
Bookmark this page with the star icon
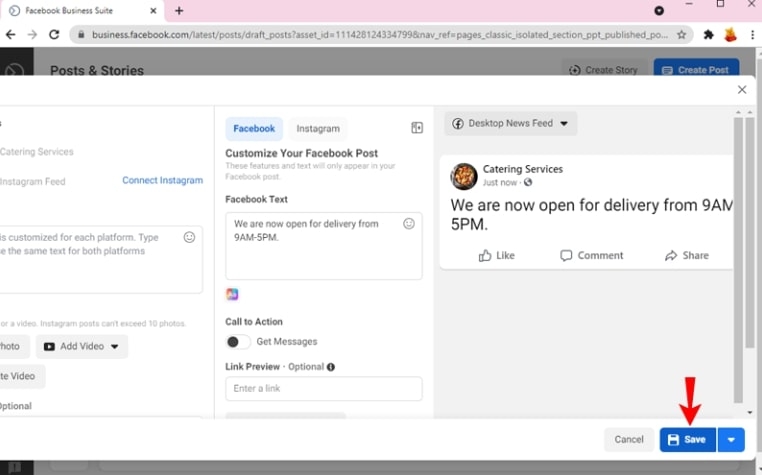(x=681, y=35)
